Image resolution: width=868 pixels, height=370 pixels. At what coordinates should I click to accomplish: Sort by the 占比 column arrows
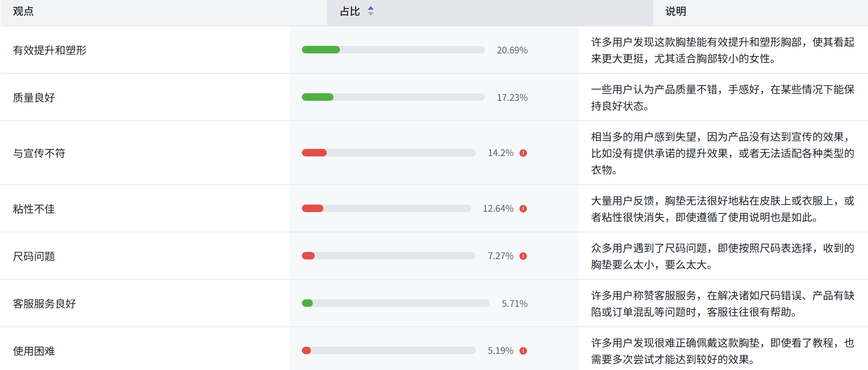point(371,11)
